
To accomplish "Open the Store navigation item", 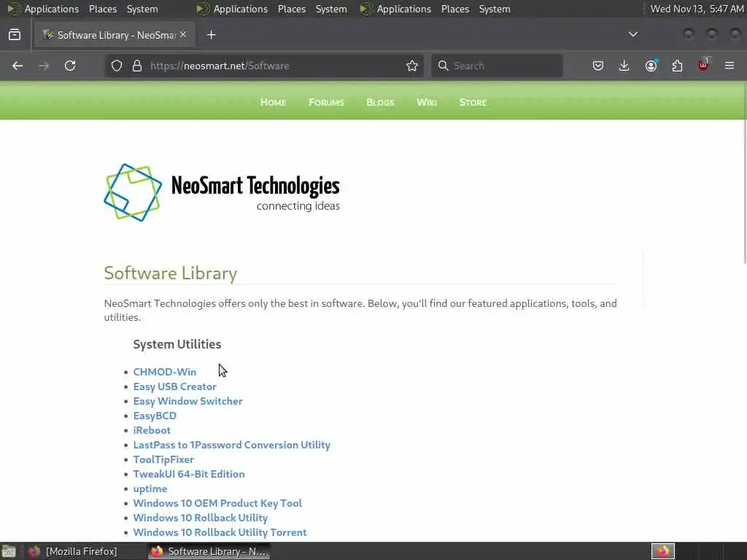I will tap(473, 102).
